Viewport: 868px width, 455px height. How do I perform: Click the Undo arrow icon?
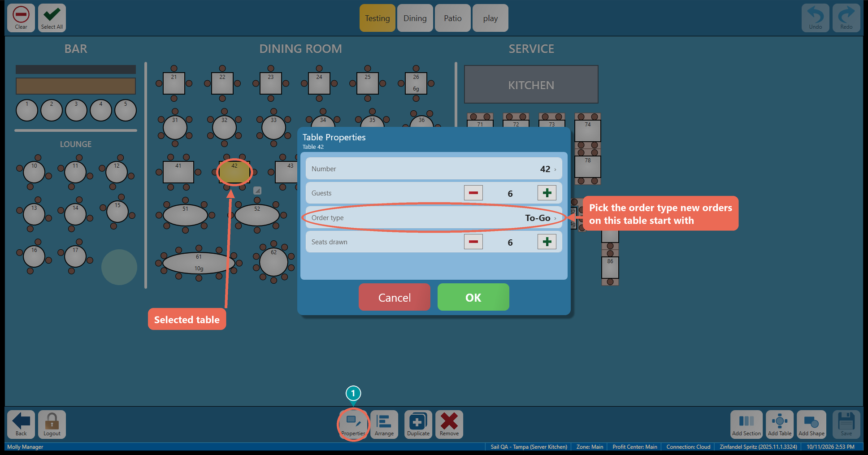pyautogui.click(x=815, y=18)
